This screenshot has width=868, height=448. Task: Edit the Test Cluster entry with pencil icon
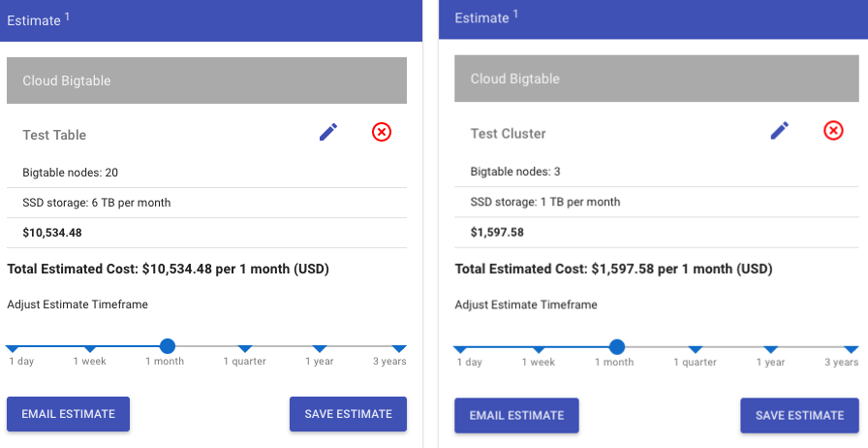pos(780,131)
